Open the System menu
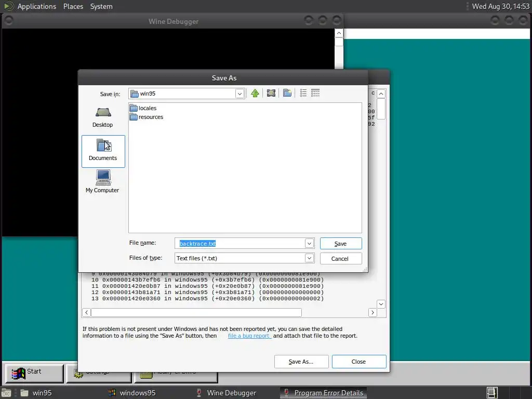The image size is (532, 399). click(101, 6)
